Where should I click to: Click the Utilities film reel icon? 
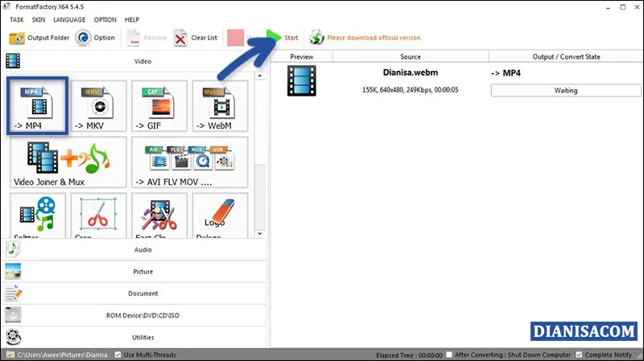tap(13, 337)
